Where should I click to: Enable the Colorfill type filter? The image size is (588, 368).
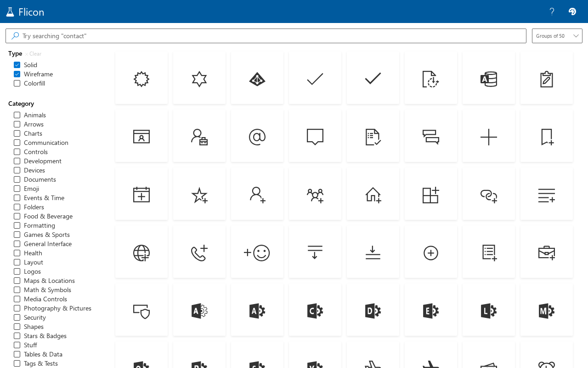[x=17, y=83]
